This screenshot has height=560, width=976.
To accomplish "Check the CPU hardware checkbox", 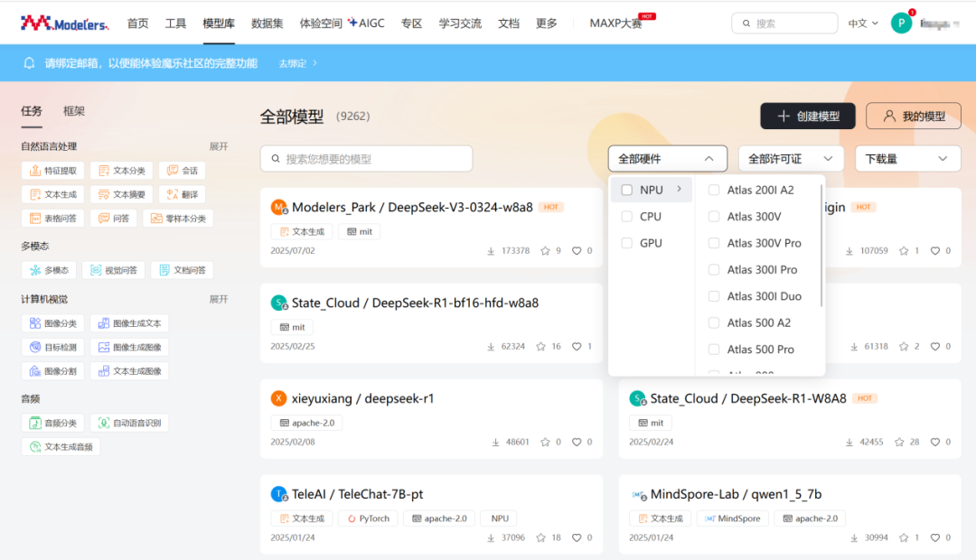I will [x=627, y=217].
